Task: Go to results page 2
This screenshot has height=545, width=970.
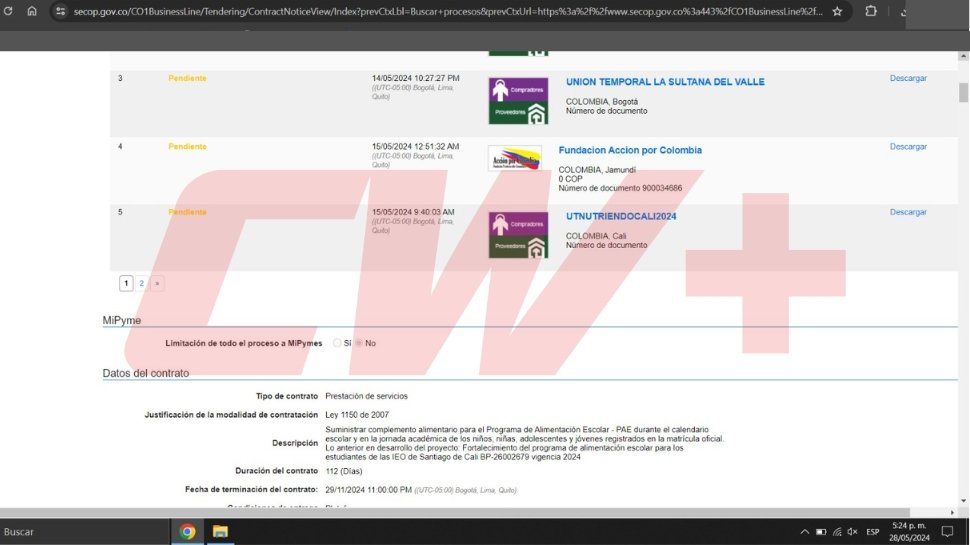Action: pos(142,283)
